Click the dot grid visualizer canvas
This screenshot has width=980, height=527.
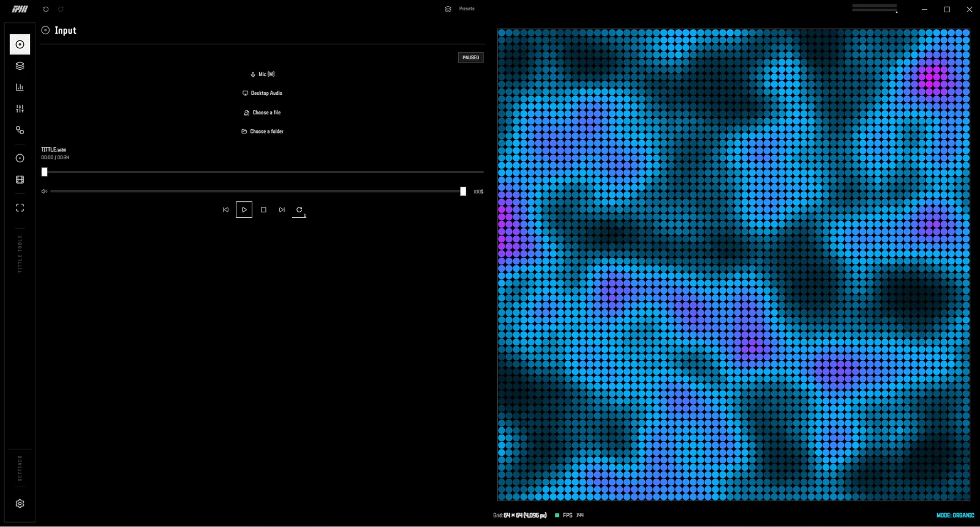click(x=734, y=264)
